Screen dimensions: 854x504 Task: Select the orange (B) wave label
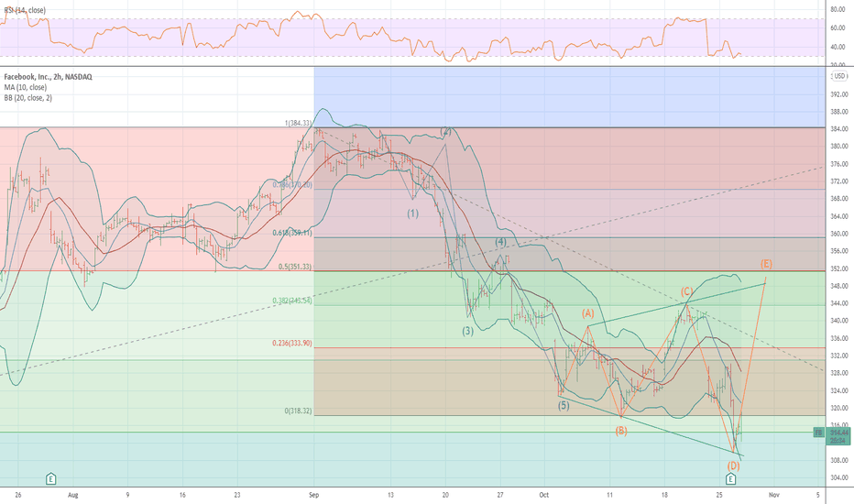point(621,431)
